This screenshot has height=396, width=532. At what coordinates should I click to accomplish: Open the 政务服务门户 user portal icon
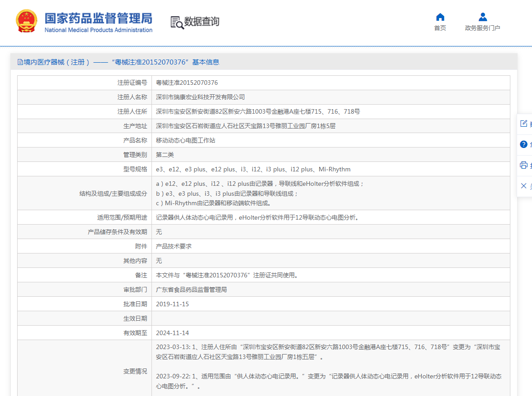[482, 17]
